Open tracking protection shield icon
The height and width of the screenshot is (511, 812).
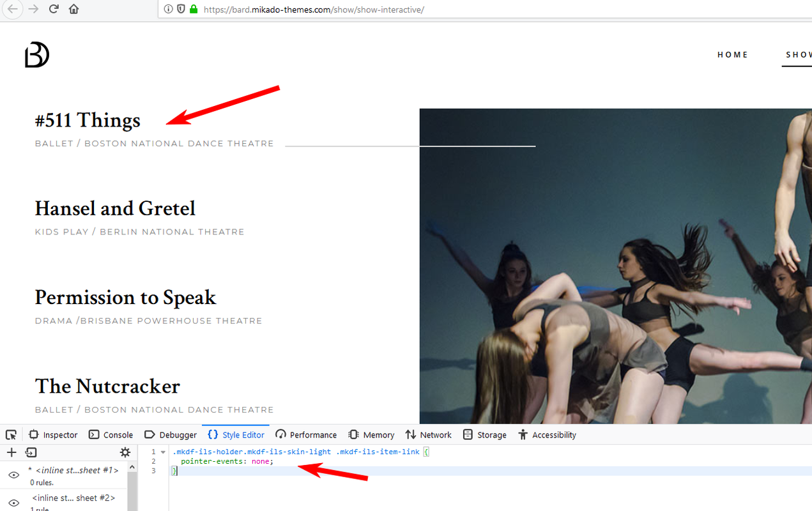[x=181, y=10]
